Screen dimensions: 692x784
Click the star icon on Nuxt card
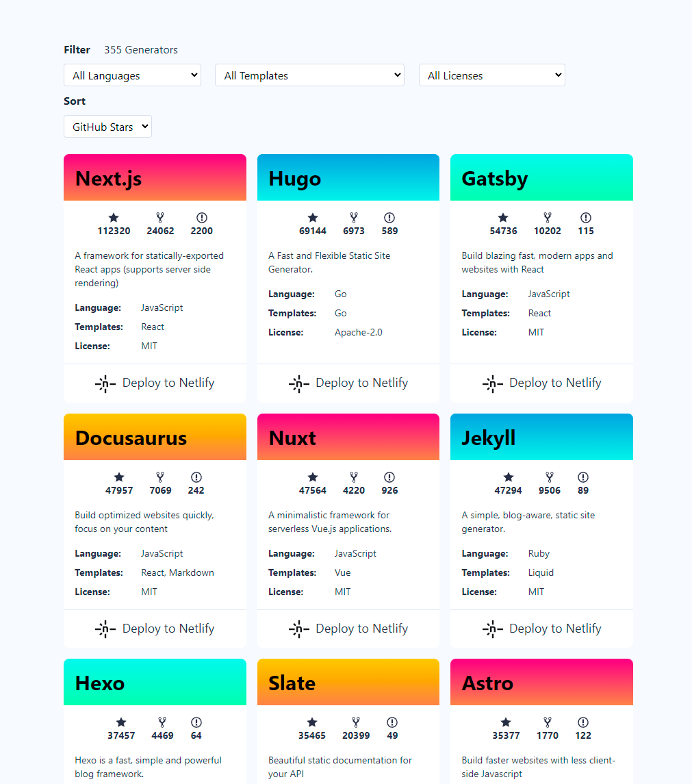(313, 477)
